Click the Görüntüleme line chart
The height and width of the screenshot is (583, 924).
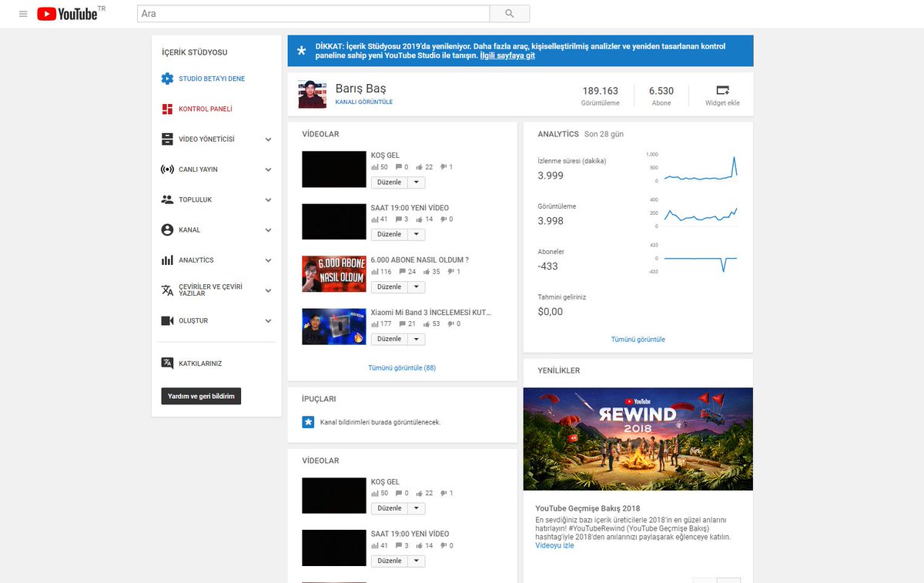click(700, 213)
